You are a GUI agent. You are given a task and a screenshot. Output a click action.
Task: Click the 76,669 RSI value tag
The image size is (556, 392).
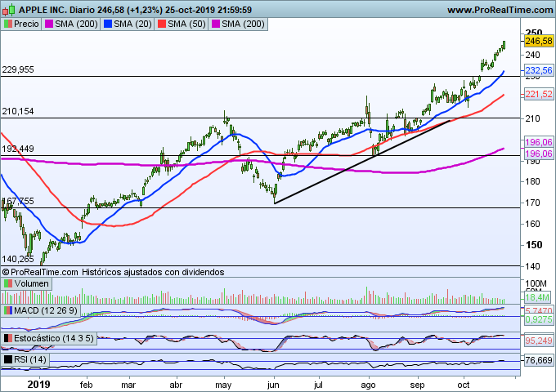[539, 360]
